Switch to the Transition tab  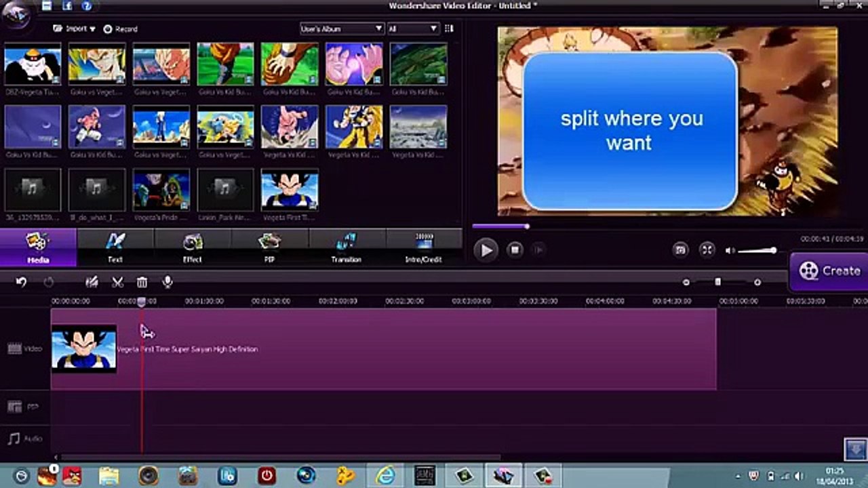pos(347,247)
